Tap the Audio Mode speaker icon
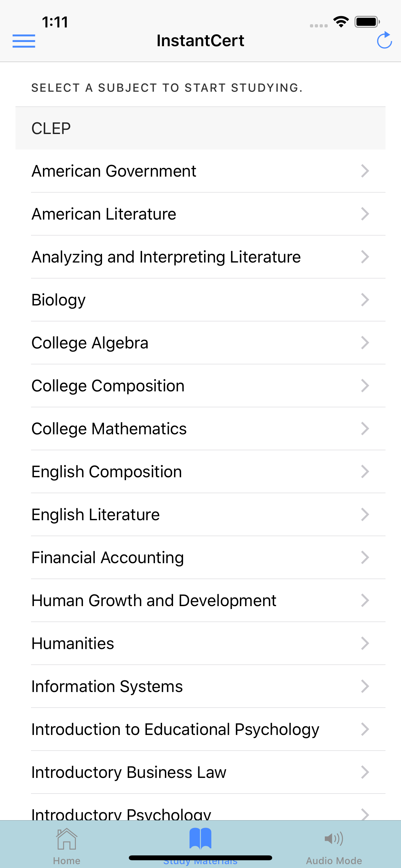The image size is (401, 868). [334, 838]
